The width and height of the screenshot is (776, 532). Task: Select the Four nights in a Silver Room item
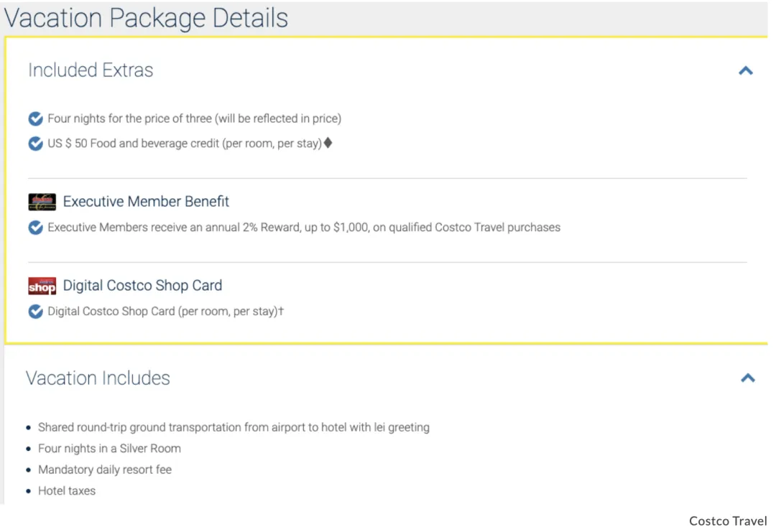[x=109, y=449]
